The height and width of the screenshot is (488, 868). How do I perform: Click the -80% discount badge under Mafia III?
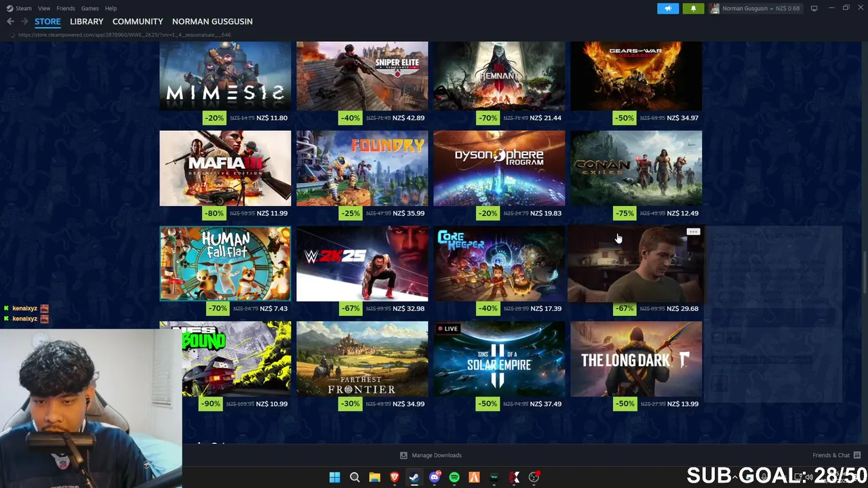pos(214,213)
